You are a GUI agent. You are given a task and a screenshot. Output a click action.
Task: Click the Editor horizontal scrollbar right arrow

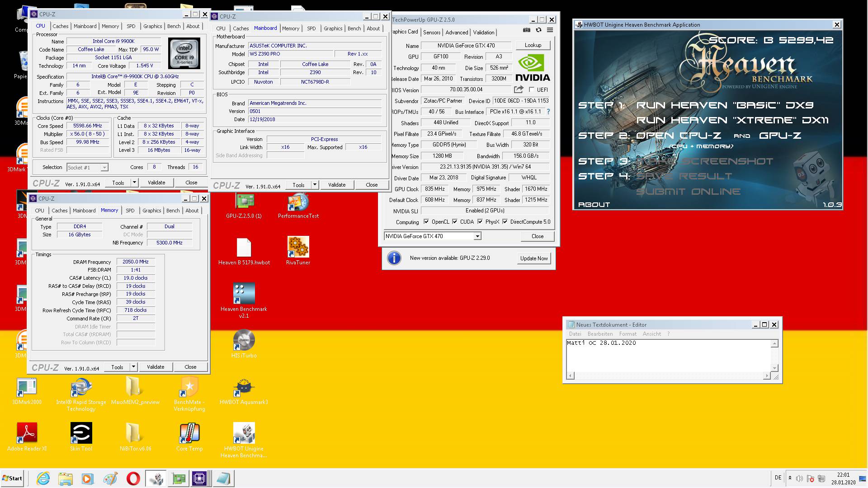point(766,376)
